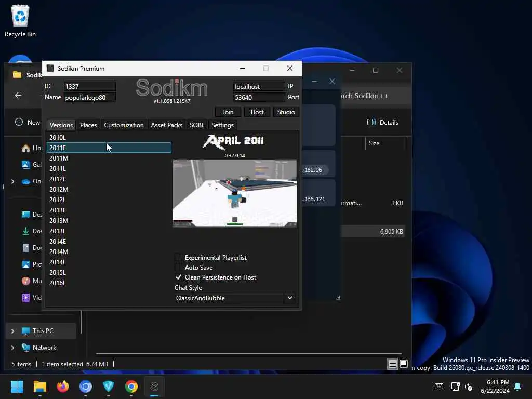Expand This PC tree node
Screen dimensions: 532x399
click(x=13, y=331)
